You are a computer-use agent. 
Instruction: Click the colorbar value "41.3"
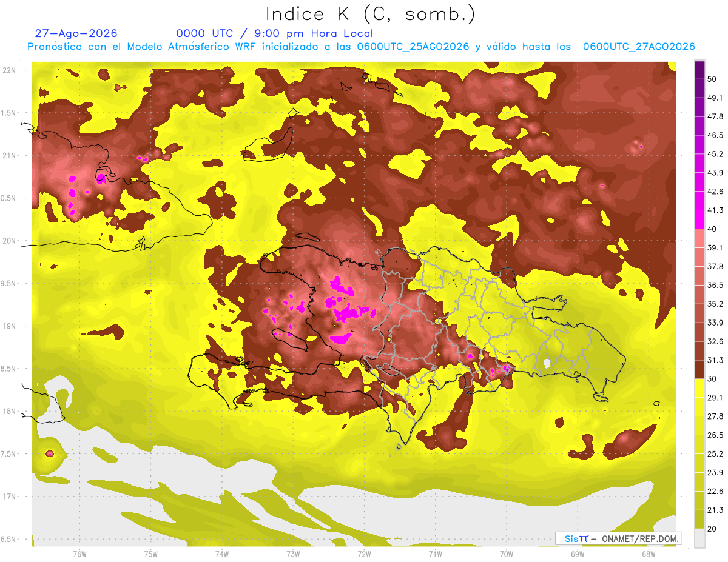[x=715, y=210]
